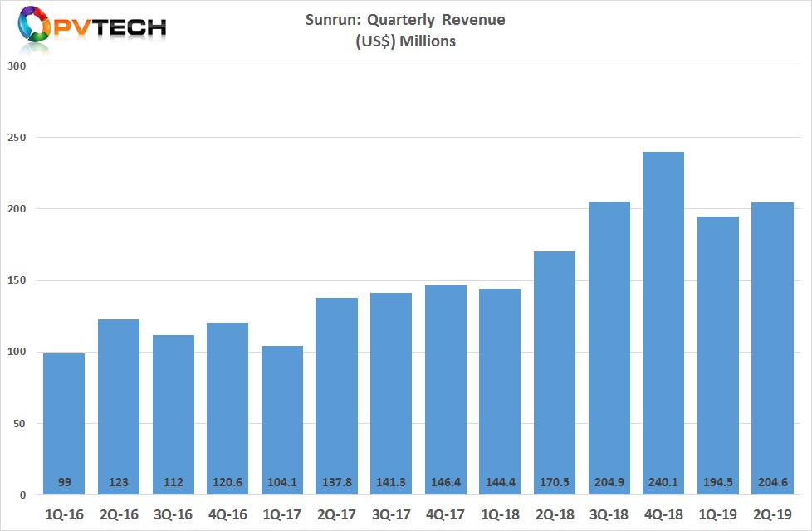Click the 112 data value label
The image size is (812, 531).
pos(174,482)
